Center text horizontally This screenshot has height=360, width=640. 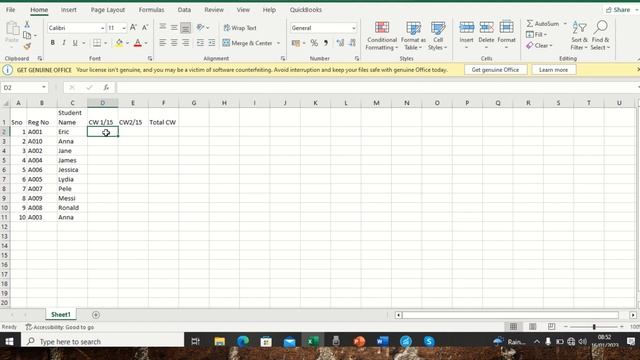tap(174, 42)
